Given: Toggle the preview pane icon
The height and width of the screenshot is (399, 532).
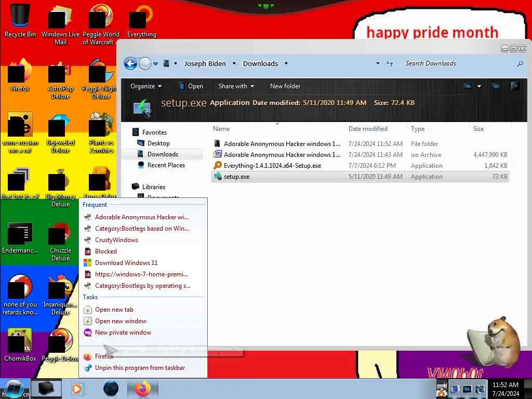Looking at the screenshot, I should tap(496, 86).
